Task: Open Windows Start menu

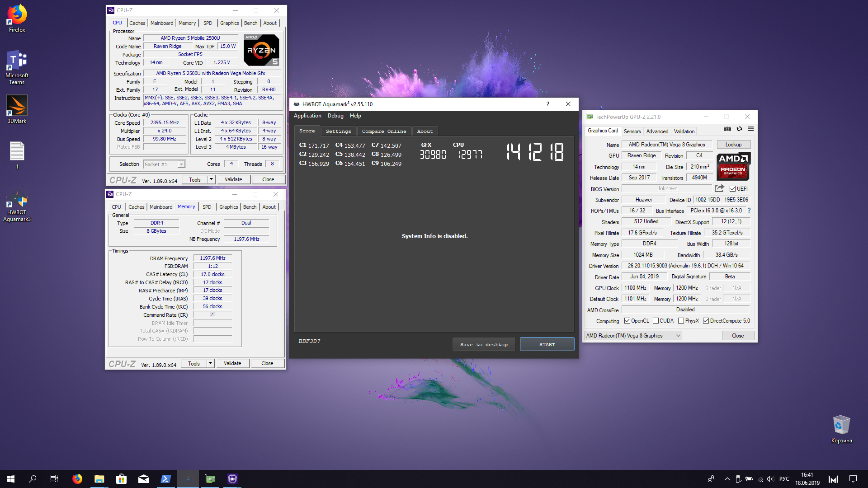Action: click(11, 479)
